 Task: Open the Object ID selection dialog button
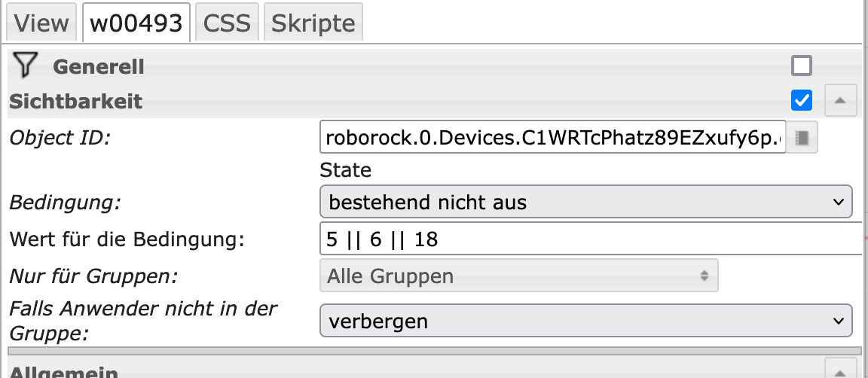point(802,138)
